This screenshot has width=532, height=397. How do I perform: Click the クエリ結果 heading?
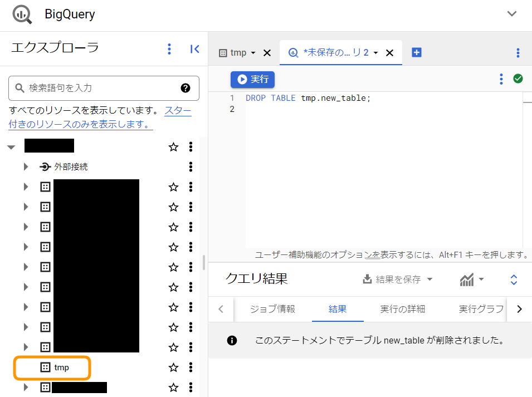pos(256,279)
